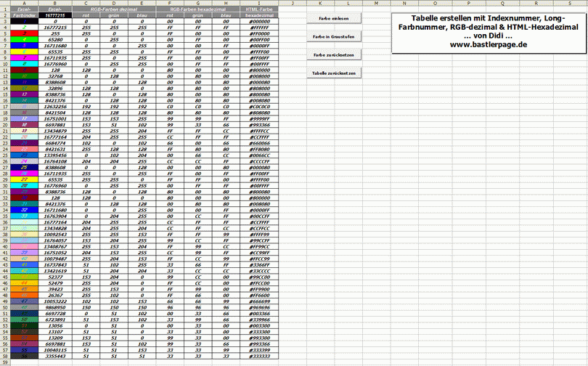Pick the magenta swatch with color index 7
Screen dimensions: 588x366
(25, 58)
